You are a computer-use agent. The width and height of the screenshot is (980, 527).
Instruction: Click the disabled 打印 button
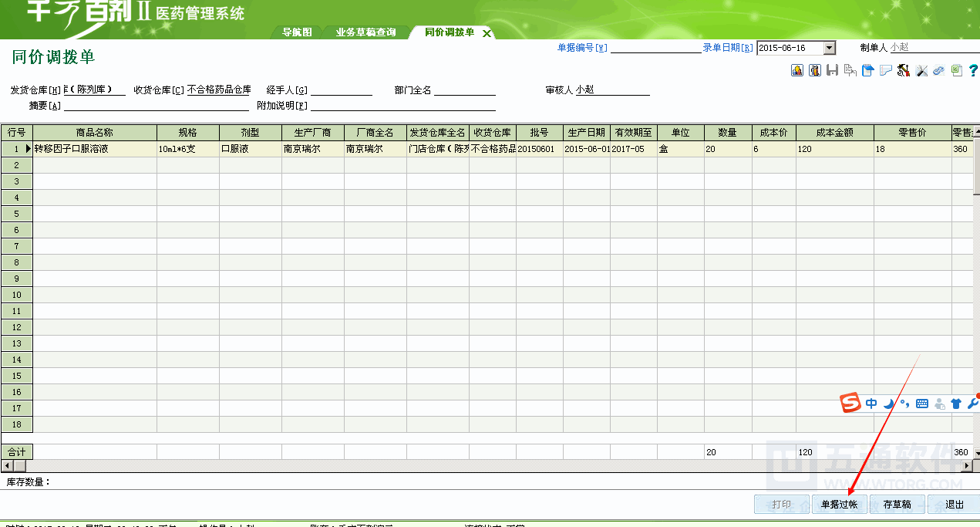point(782,505)
